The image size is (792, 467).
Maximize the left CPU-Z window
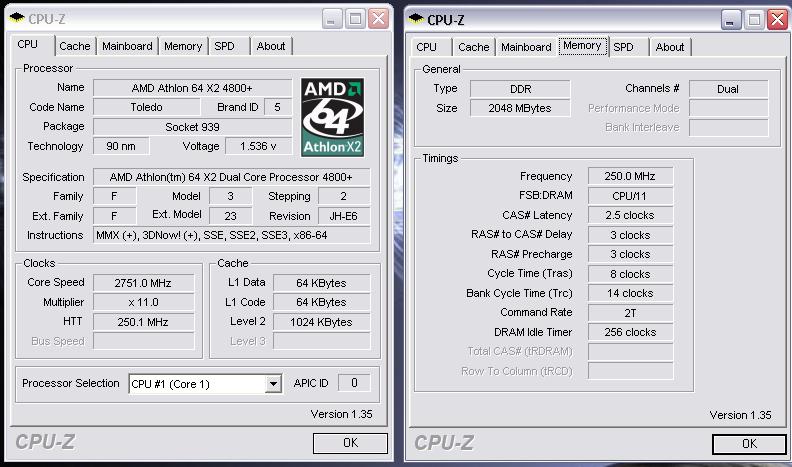[355, 19]
